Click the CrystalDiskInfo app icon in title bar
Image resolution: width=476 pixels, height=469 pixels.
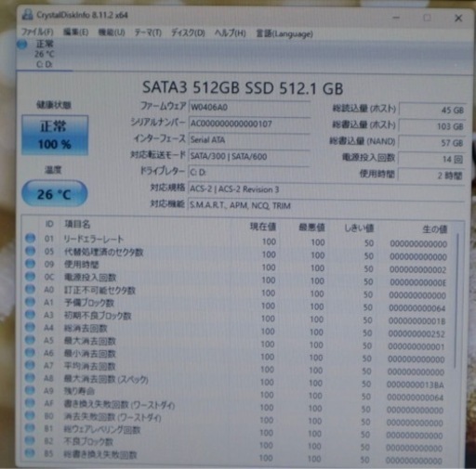tap(27, 14)
